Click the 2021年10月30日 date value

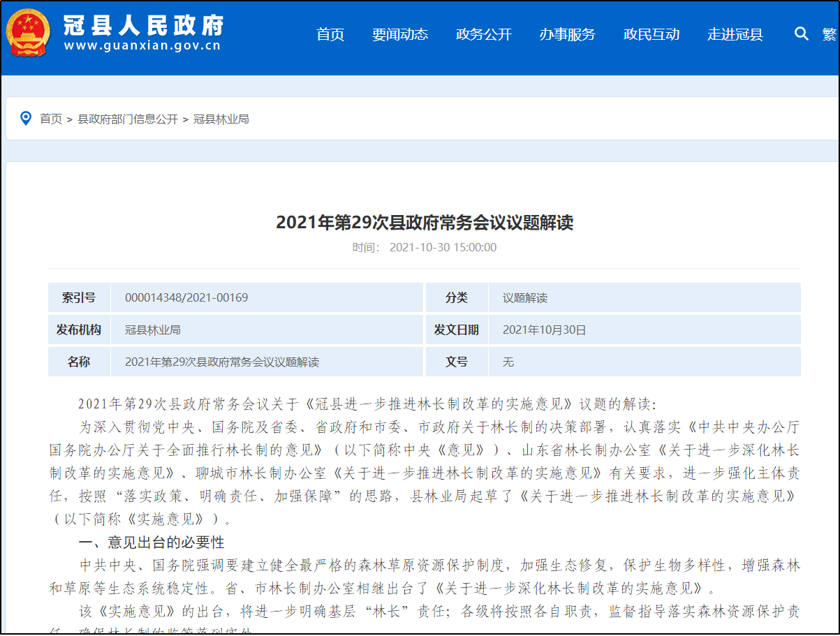coord(545,330)
